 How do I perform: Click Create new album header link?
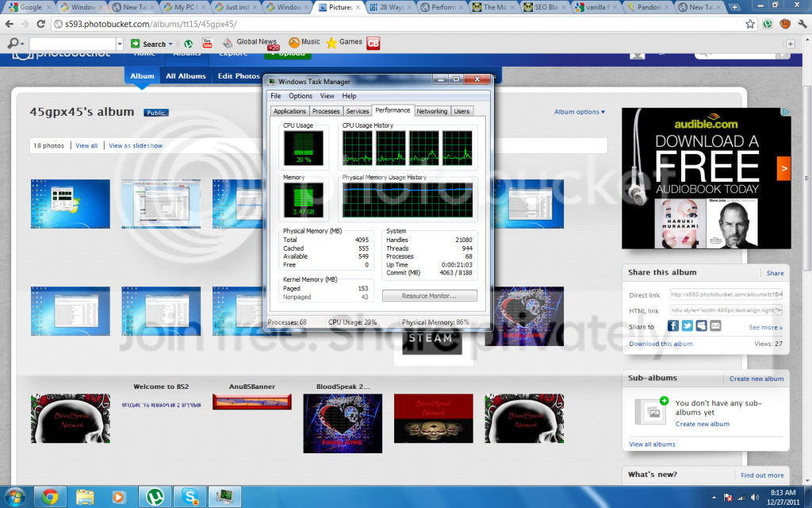(756, 379)
